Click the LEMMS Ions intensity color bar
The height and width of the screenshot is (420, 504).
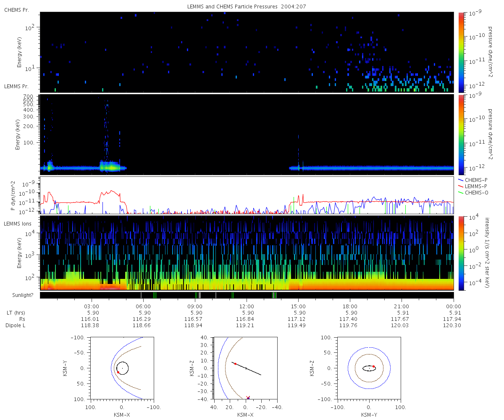click(461, 253)
